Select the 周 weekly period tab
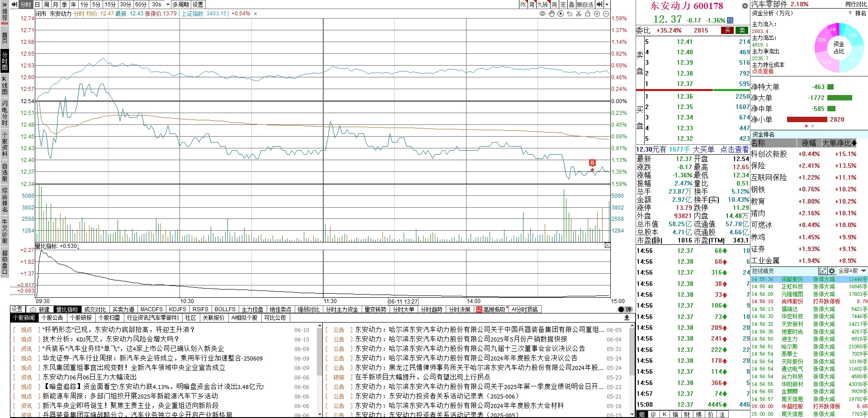The width and height of the screenshot is (868, 418). (46, 5)
